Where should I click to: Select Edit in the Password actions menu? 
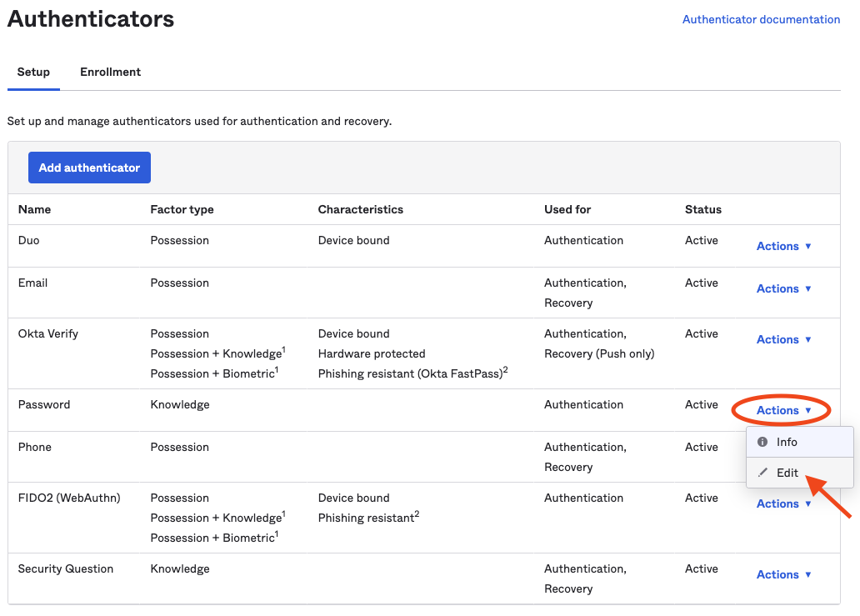click(x=787, y=472)
